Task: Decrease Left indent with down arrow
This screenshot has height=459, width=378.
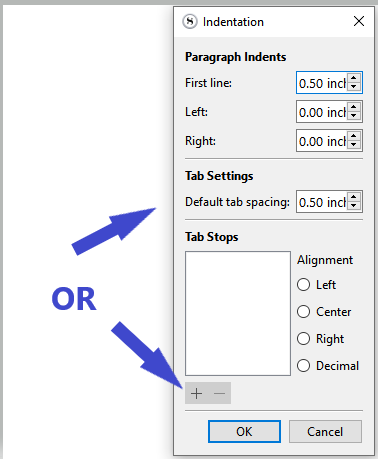Action: [354, 116]
